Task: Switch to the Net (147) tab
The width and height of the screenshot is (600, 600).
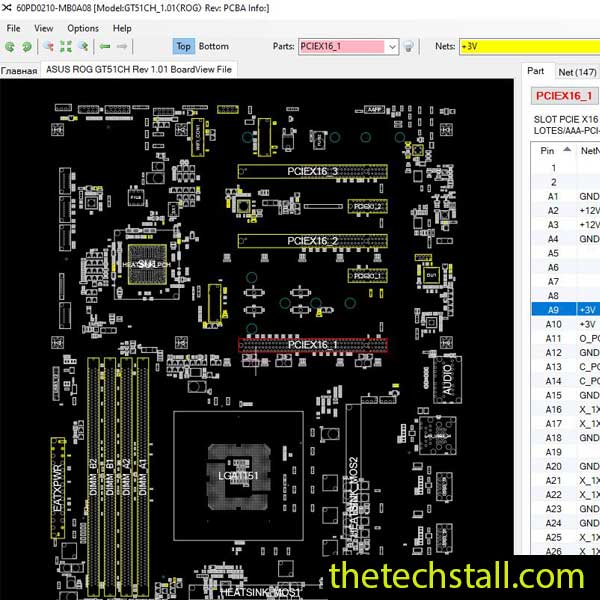Action: point(577,72)
